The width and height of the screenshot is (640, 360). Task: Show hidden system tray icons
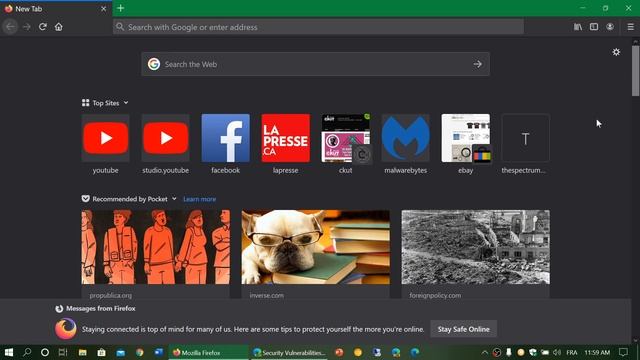point(484,352)
